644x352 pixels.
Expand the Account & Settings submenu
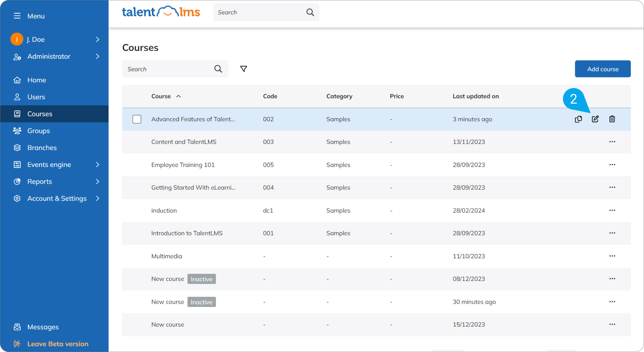[97, 199]
